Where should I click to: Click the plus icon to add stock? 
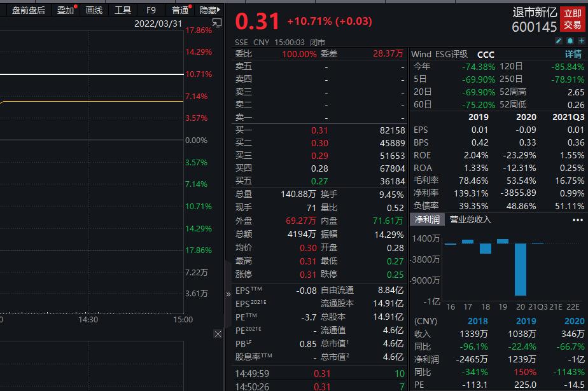(x=581, y=41)
